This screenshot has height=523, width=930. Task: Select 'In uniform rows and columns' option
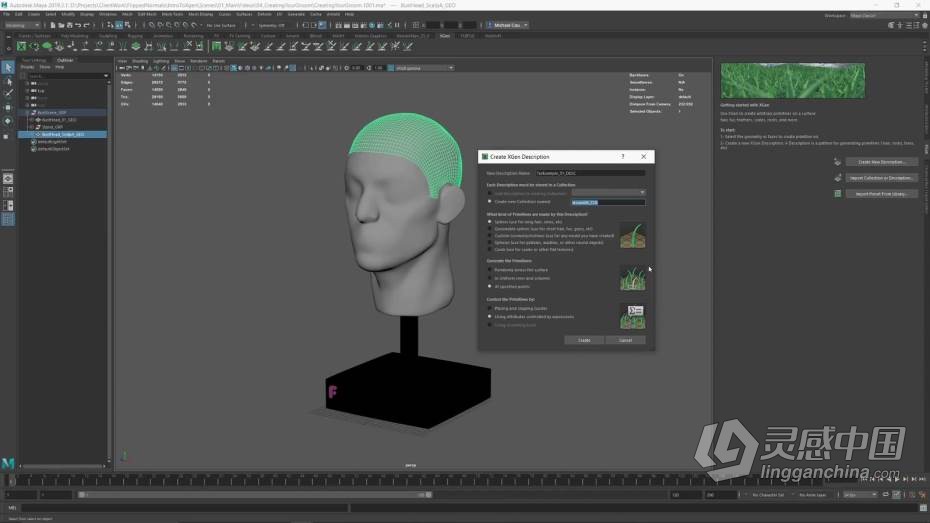pos(490,277)
